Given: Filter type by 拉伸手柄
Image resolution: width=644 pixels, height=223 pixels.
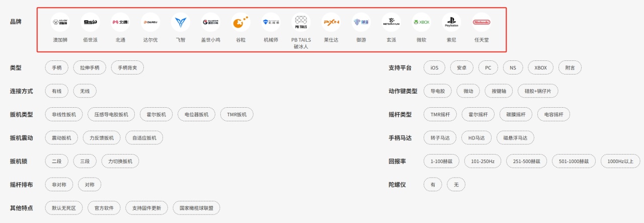Looking at the screenshot, I should pyautogui.click(x=90, y=67).
